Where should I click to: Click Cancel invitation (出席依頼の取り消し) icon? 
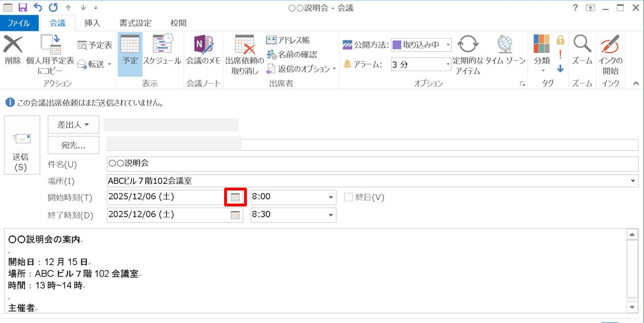point(245,45)
